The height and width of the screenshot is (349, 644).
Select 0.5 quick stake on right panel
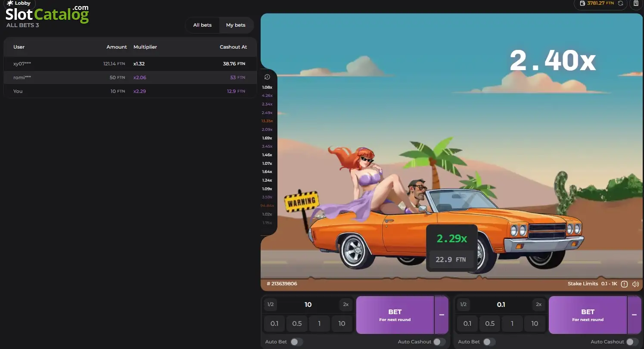(x=490, y=324)
